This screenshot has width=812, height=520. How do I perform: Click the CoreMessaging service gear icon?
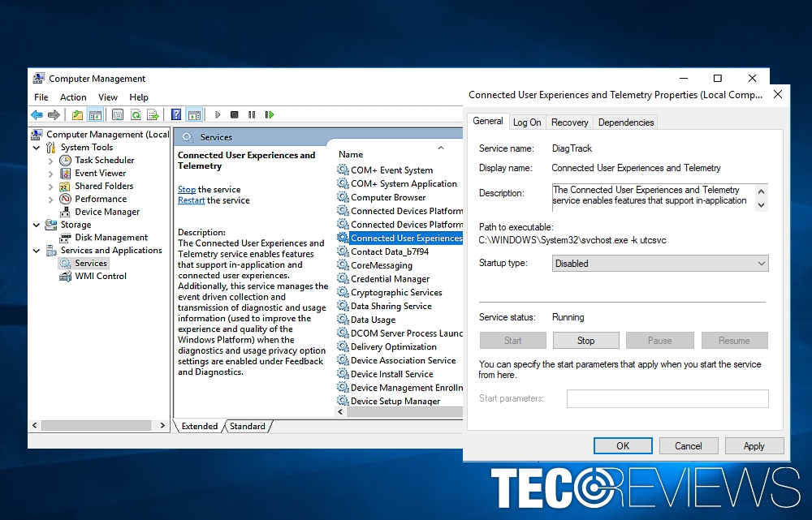[x=343, y=265]
